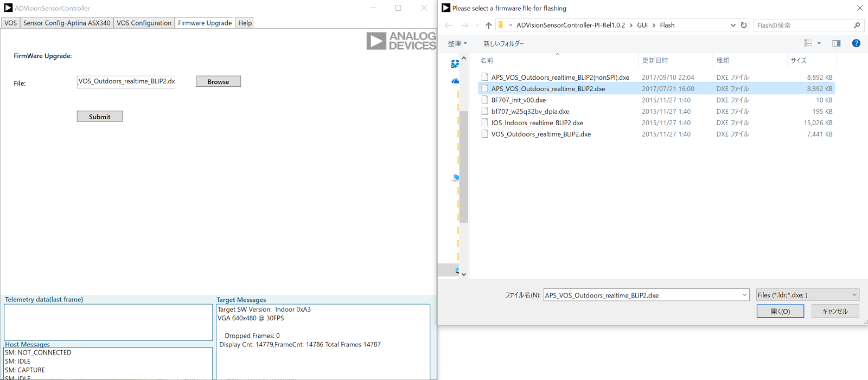Click the 15,026 KB size cell
The height and width of the screenshot is (380, 868).
pos(818,123)
